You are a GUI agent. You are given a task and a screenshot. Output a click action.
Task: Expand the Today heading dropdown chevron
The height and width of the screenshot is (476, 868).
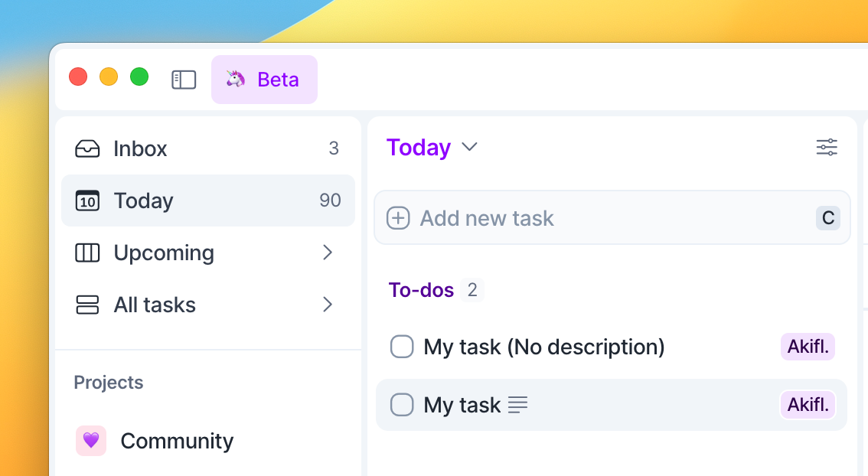pos(470,147)
